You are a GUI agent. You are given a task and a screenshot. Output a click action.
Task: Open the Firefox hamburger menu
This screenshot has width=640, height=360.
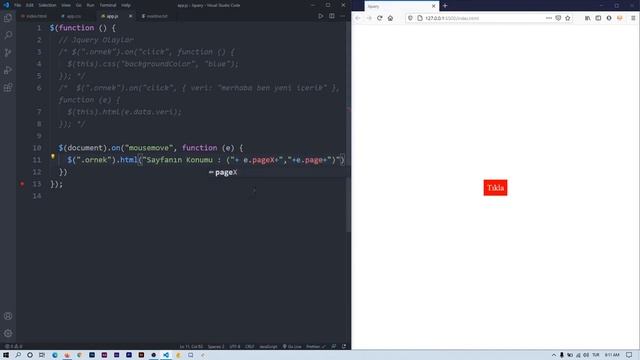[x=633, y=18]
